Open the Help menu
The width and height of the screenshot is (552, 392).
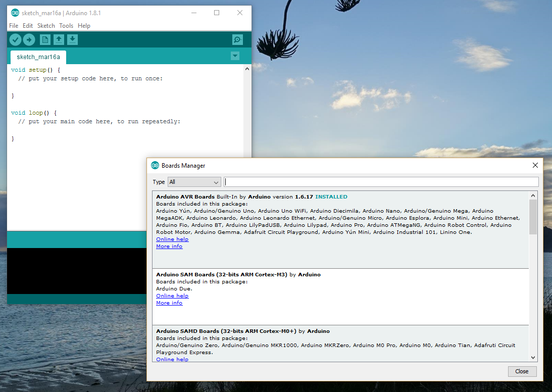84,26
